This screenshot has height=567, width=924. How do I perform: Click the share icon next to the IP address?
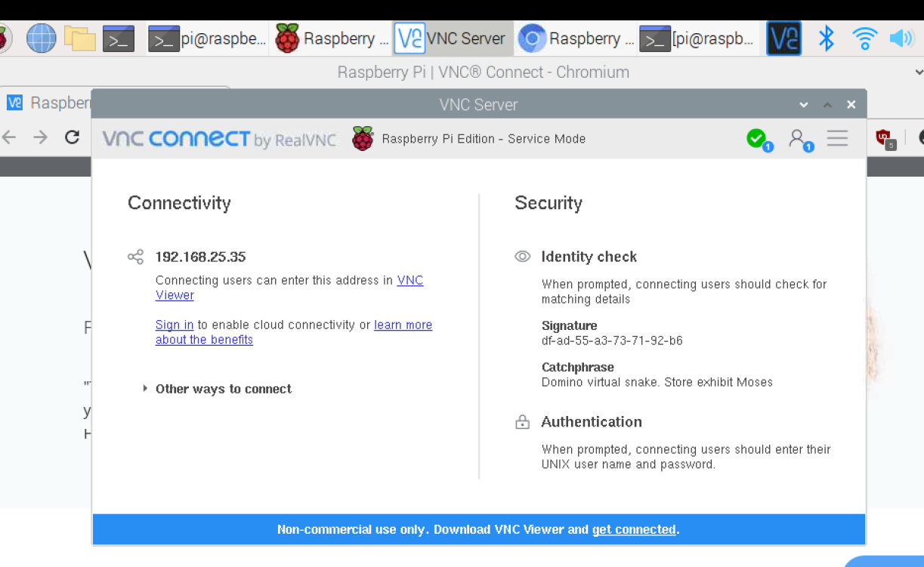coord(135,257)
